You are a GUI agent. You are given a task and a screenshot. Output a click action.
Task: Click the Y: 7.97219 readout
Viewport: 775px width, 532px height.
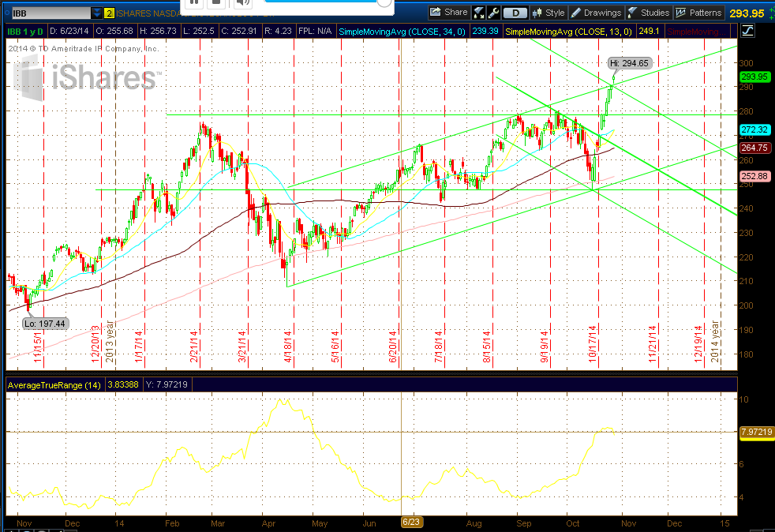click(x=167, y=384)
